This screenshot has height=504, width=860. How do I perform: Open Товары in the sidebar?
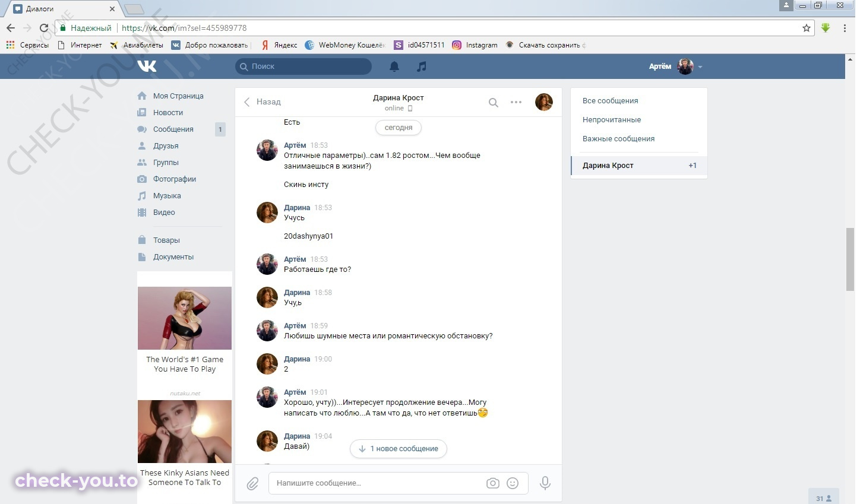(166, 240)
